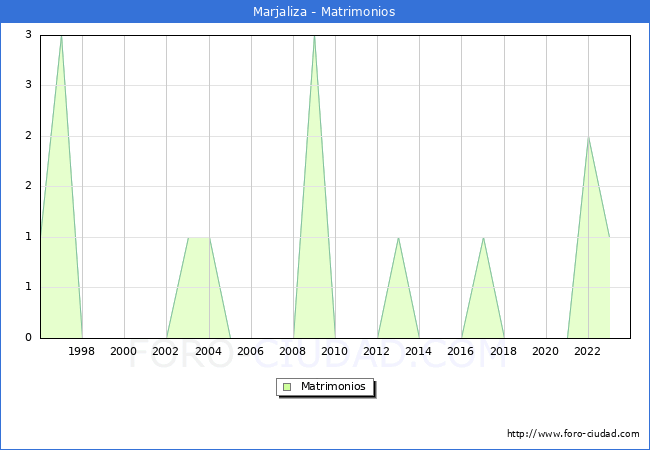Select the 1998 label on the x-axis

pos(82,351)
